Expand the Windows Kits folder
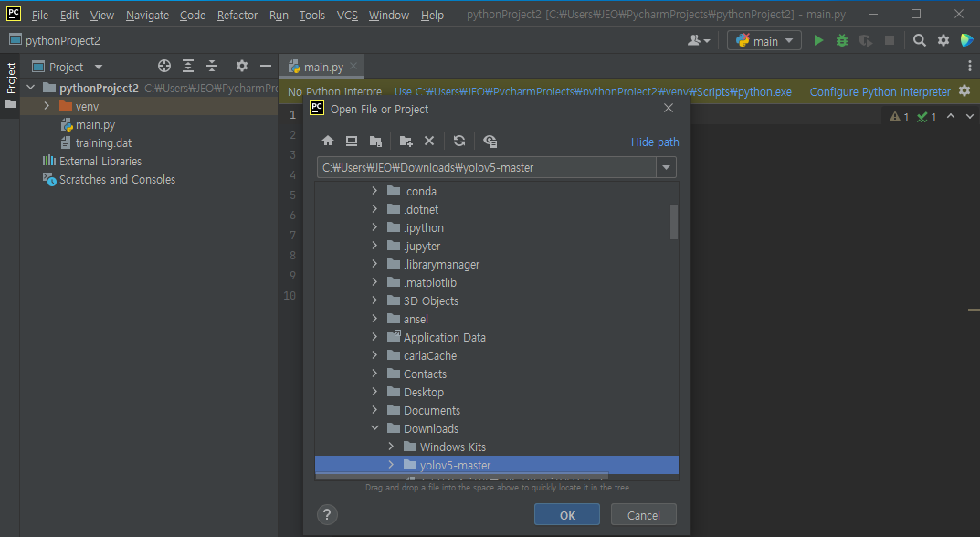Image resolution: width=980 pixels, height=537 pixels. (391, 447)
